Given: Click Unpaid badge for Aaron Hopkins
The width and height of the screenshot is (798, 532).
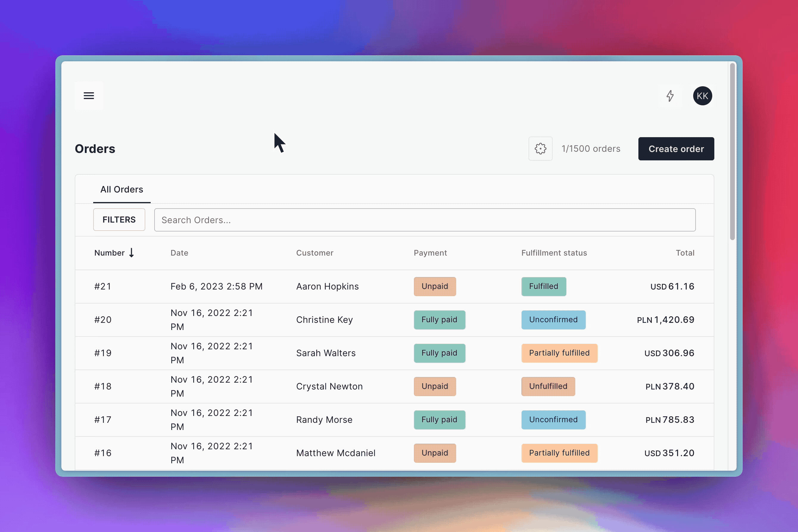Looking at the screenshot, I should (x=435, y=286).
